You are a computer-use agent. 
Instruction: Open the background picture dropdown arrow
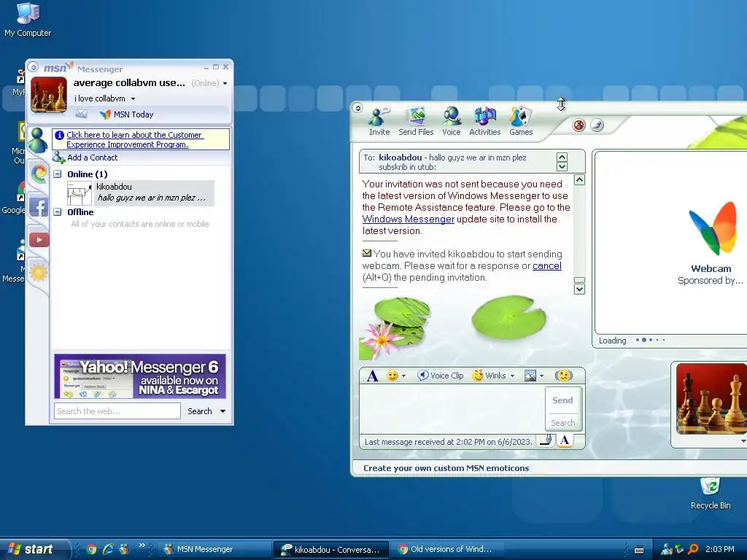(542, 376)
